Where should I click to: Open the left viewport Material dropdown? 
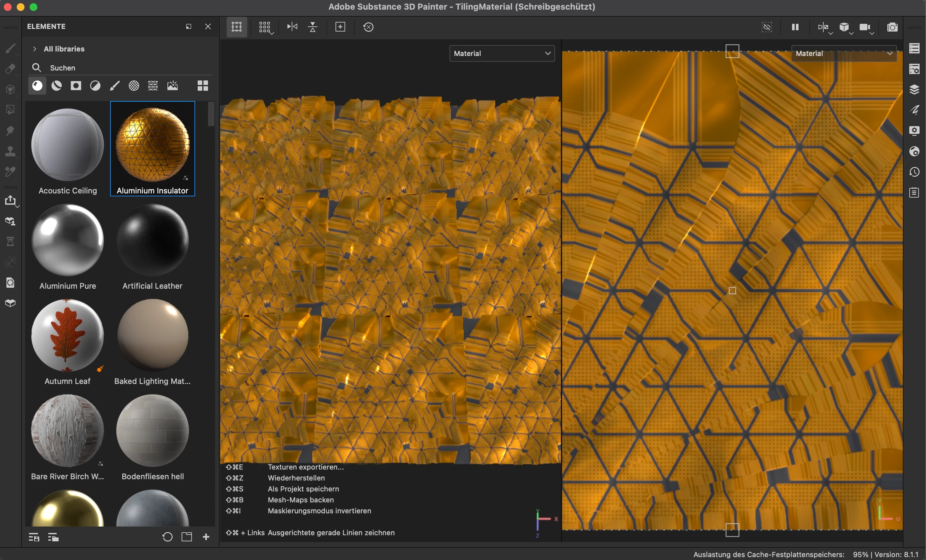[x=502, y=53]
